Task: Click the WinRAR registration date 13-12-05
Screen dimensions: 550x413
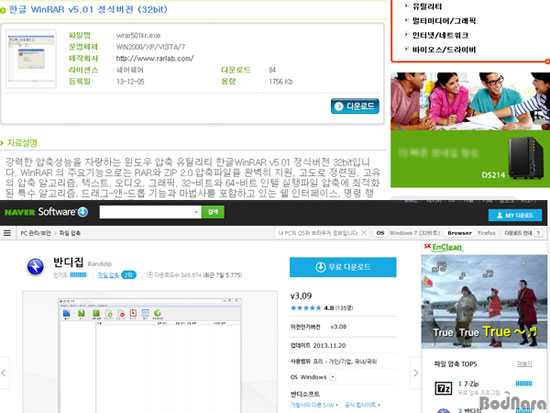Action: click(130, 81)
